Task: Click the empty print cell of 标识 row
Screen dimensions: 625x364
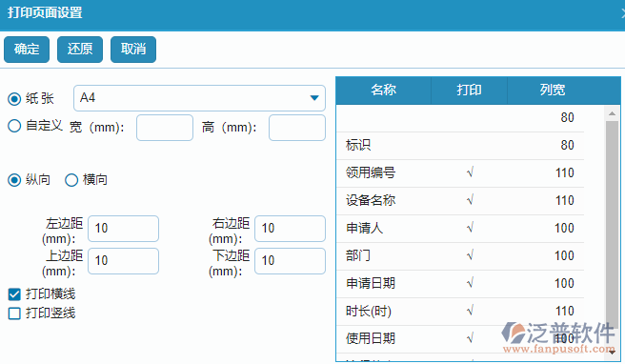Action: click(x=470, y=145)
